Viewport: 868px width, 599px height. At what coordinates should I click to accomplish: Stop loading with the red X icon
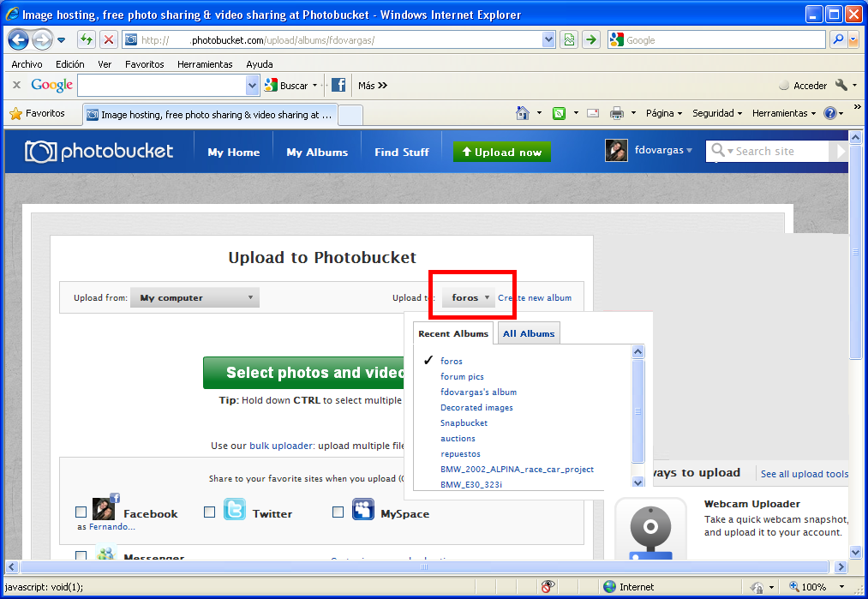point(109,40)
